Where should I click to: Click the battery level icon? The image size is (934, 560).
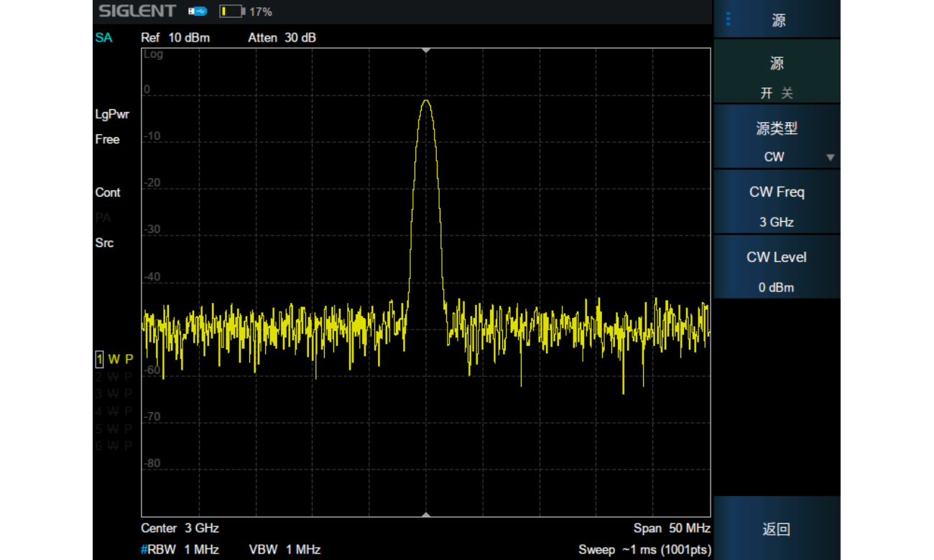pyautogui.click(x=232, y=11)
